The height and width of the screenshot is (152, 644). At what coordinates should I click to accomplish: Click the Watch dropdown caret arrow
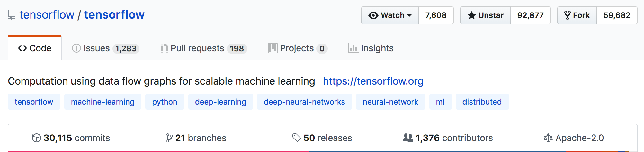click(409, 15)
